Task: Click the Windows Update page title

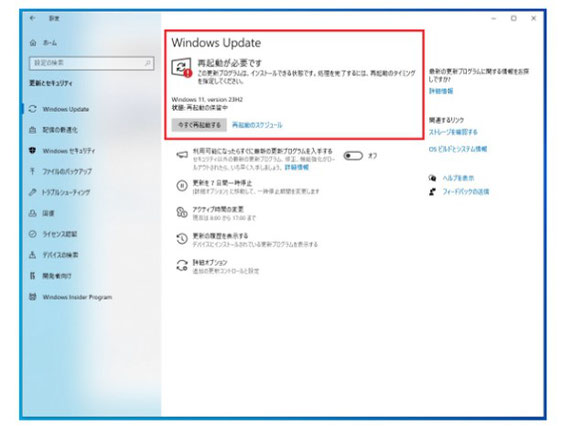Action: click(216, 43)
